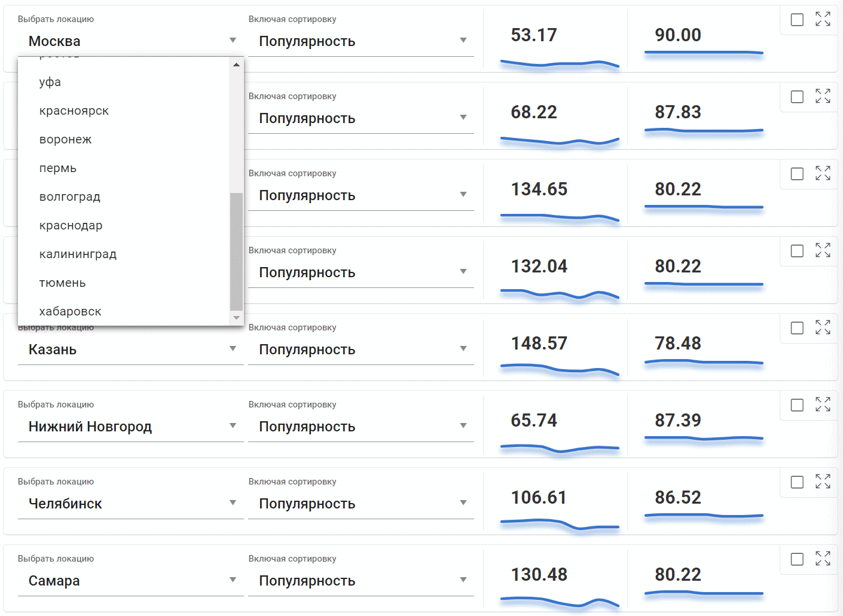Image resolution: width=843 pixels, height=616 pixels.
Task: Expand the Казань row to fullscreen
Action: coord(823,327)
